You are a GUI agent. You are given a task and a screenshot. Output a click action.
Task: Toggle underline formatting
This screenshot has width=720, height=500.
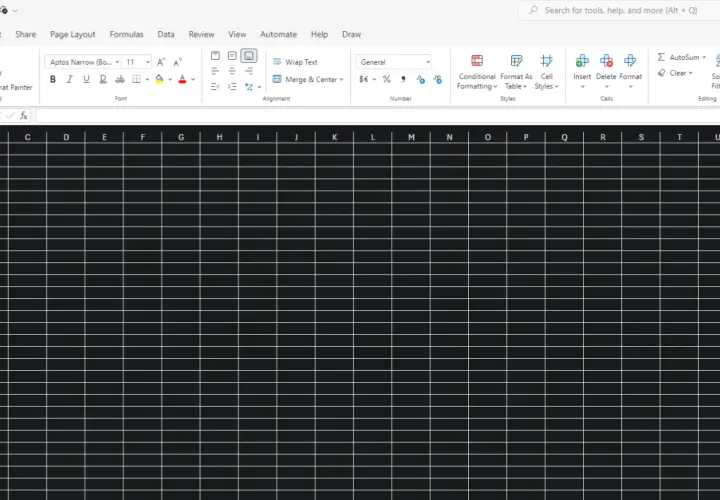[86, 79]
